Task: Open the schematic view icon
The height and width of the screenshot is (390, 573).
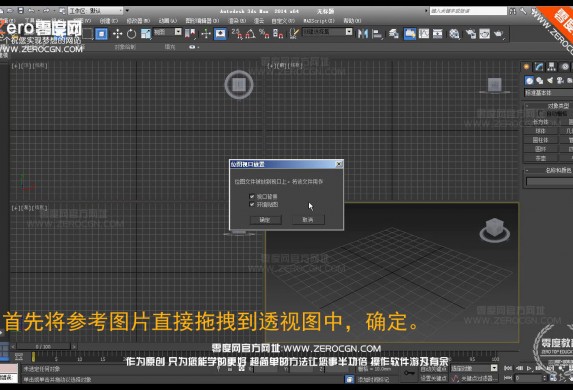Action: [437, 34]
